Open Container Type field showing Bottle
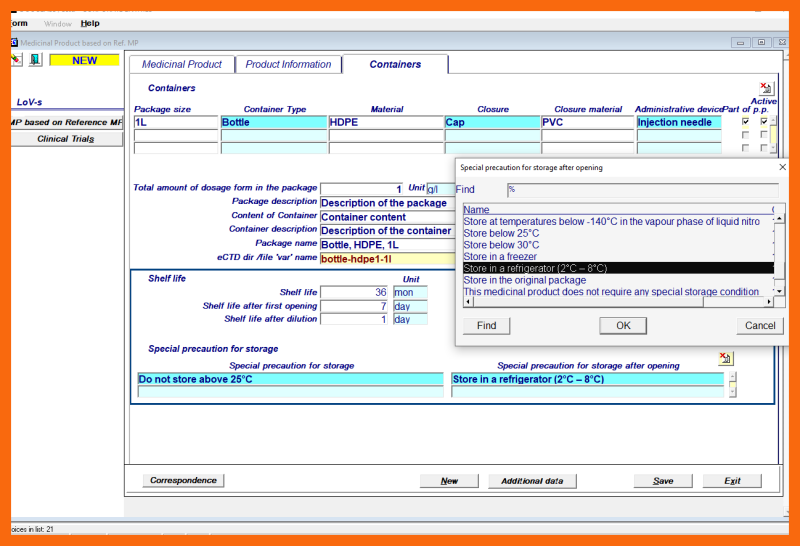This screenshot has height=546, width=800. [x=273, y=122]
